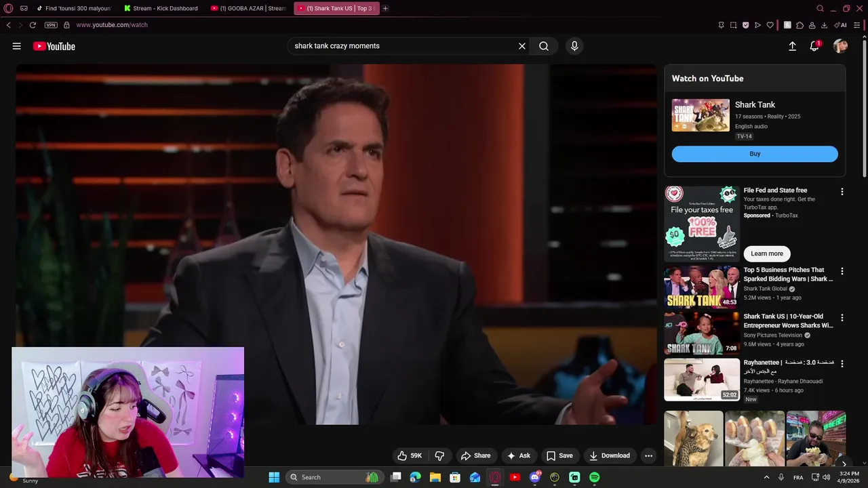Take snapshot using toolbar capture icon

point(733,25)
